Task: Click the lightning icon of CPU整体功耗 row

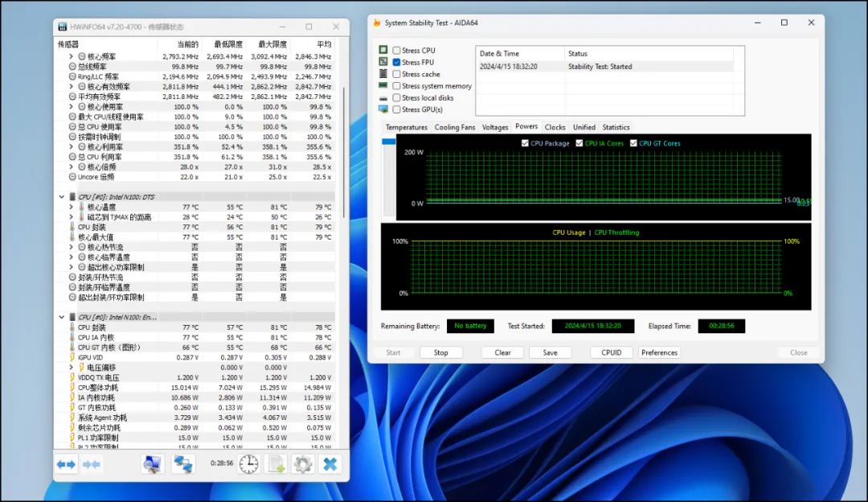Action: (x=72, y=387)
